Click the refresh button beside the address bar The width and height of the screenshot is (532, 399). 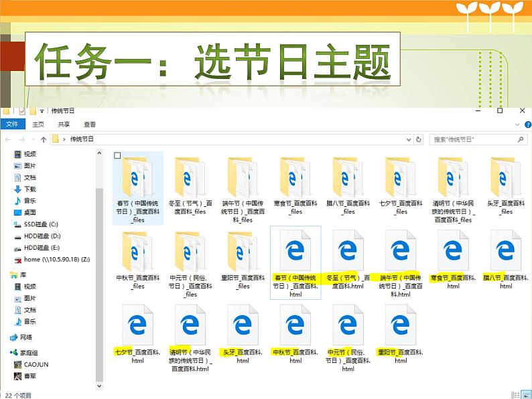(419, 139)
